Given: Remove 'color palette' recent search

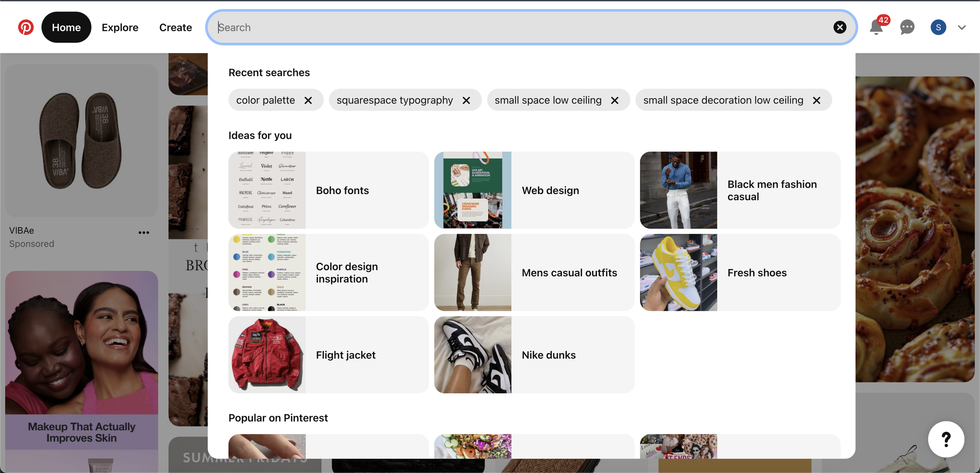Looking at the screenshot, I should [x=309, y=101].
